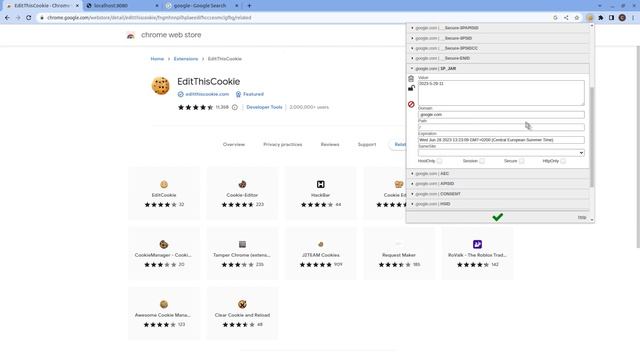
Task: Expand the __Secure-ENID cookie row
Action: tap(498, 58)
